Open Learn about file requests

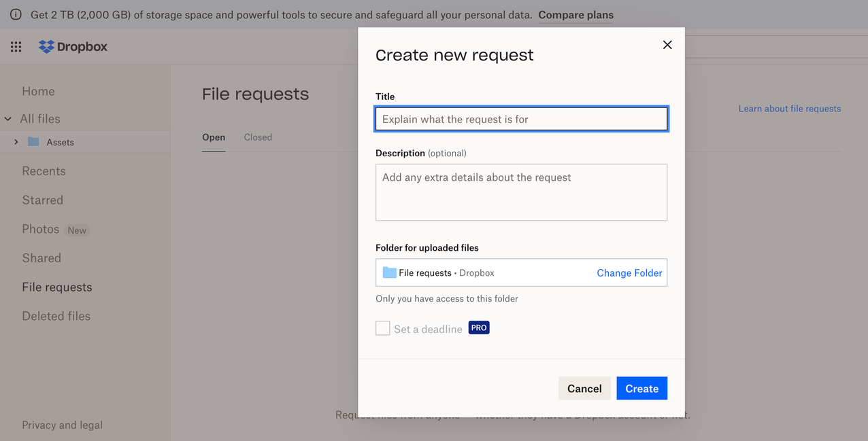coord(789,108)
